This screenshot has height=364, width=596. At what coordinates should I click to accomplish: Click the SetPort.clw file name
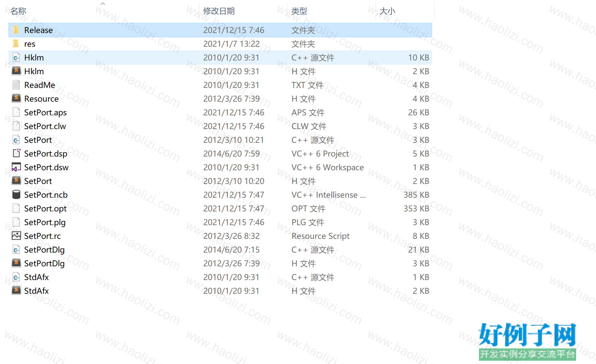click(x=45, y=126)
